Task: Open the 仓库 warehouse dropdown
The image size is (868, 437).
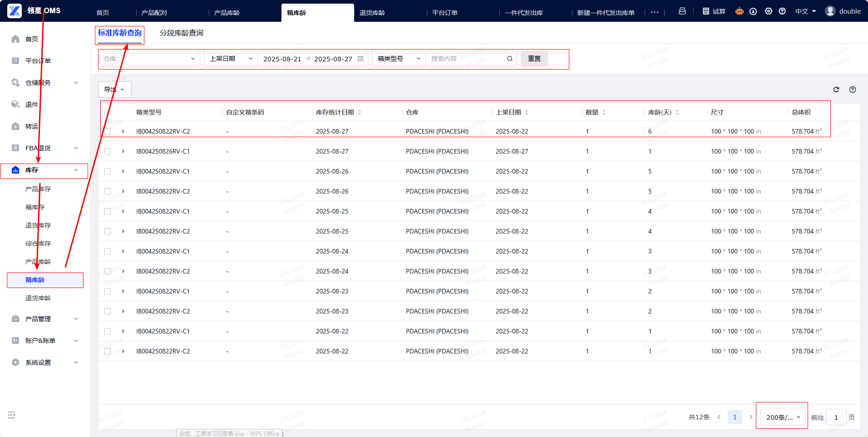Action: (149, 59)
